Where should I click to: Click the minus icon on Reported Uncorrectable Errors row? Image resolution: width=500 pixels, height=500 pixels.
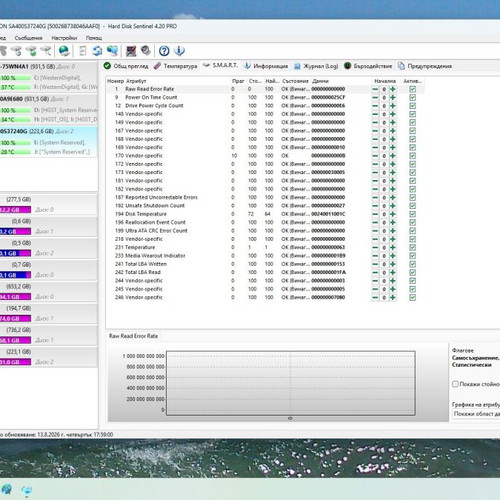[x=375, y=197]
